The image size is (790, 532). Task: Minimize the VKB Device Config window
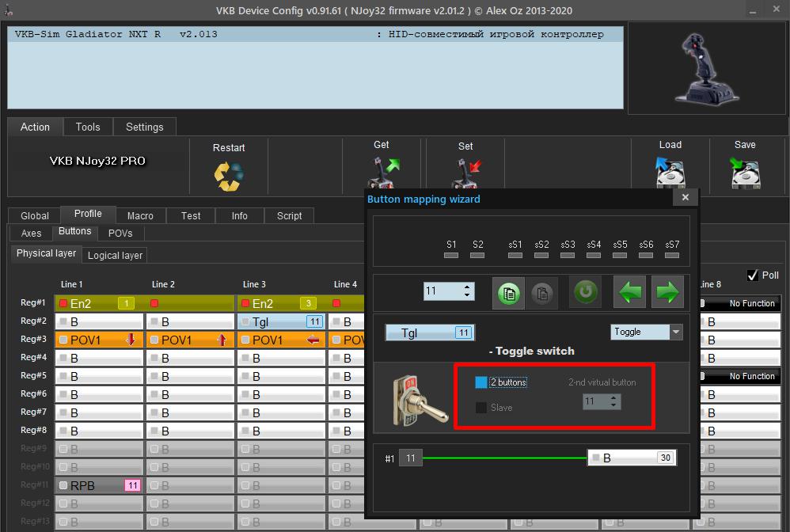[x=753, y=10]
